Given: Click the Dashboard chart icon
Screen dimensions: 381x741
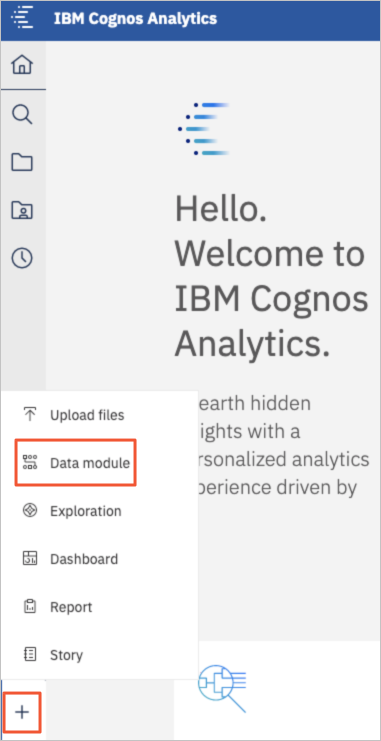Looking at the screenshot, I should tap(30, 559).
